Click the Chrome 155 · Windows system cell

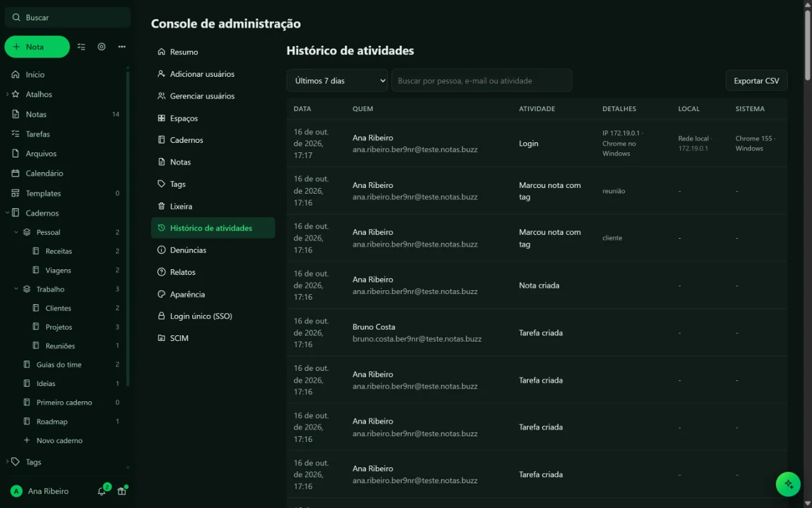(x=756, y=144)
